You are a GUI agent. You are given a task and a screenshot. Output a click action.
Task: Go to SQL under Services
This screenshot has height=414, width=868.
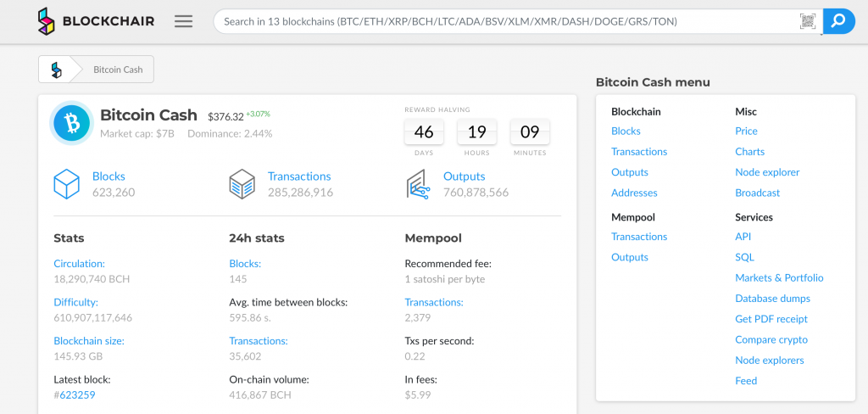744,257
